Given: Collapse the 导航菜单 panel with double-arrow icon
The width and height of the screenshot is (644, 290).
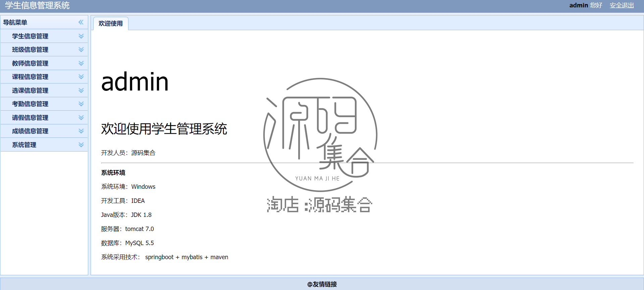Looking at the screenshot, I should click(x=81, y=22).
